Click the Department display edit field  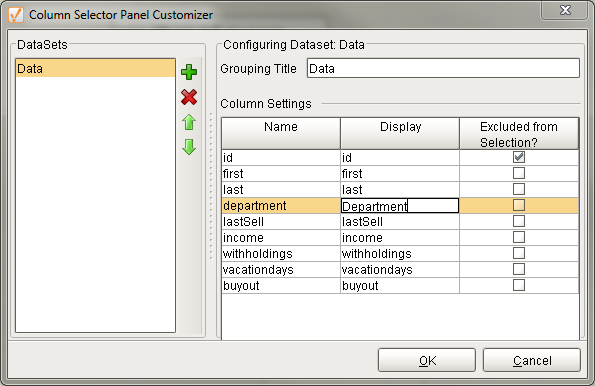[400, 206]
